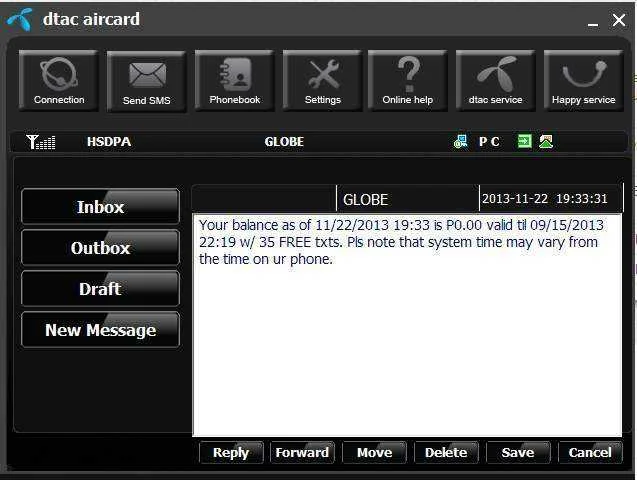637x480 pixels.
Task: Click the 2013-11-22 19:33:31 timestamp
Action: pos(545,199)
